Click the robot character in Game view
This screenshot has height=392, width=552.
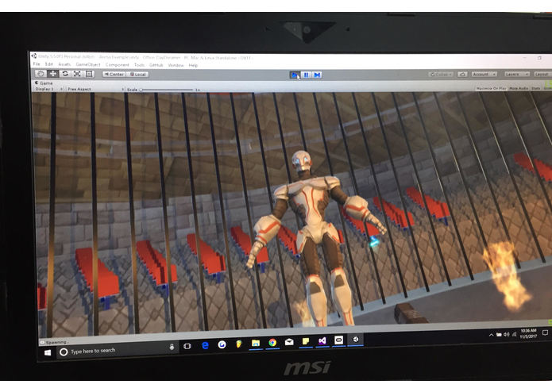pos(313,237)
